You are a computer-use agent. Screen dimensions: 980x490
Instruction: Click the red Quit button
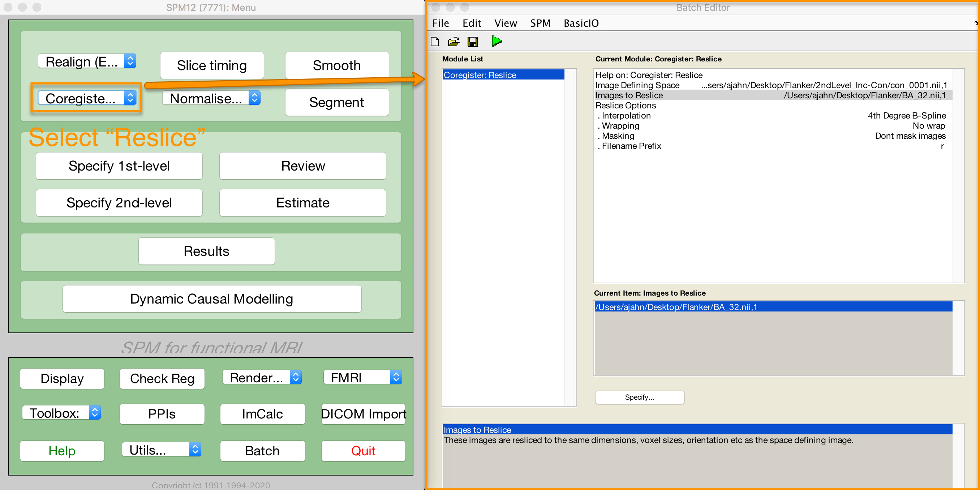363,451
